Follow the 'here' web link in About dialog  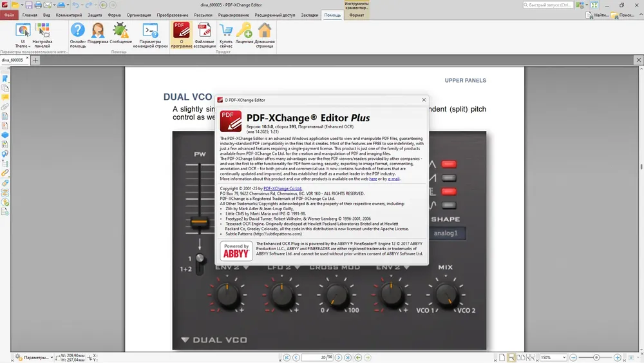373,179
